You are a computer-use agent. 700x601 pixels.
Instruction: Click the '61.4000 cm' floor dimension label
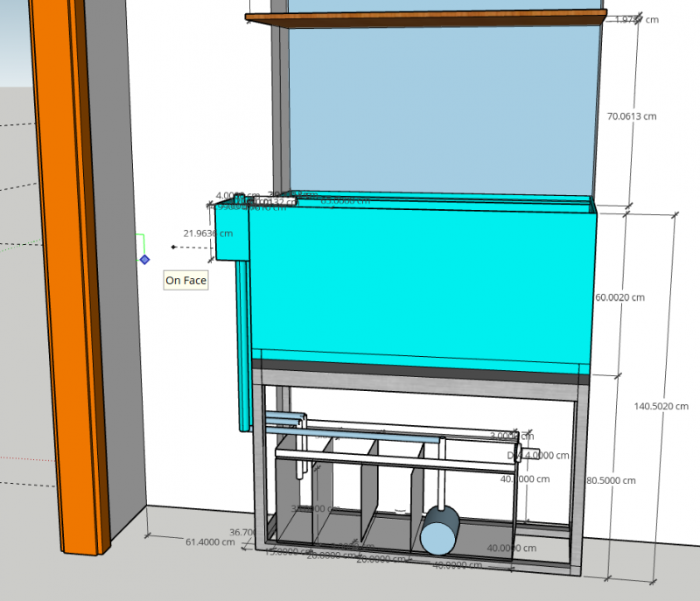(x=210, y=542)
